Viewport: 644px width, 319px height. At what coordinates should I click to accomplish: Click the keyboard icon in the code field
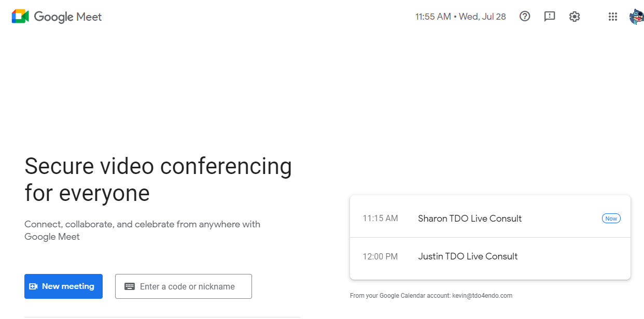[x=130, y=286]
